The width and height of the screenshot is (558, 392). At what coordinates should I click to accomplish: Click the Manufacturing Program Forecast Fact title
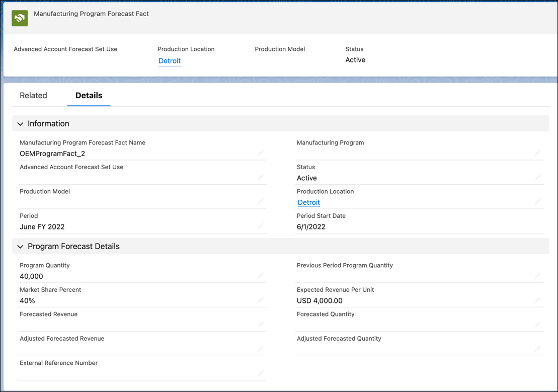[x=91, y=14]
